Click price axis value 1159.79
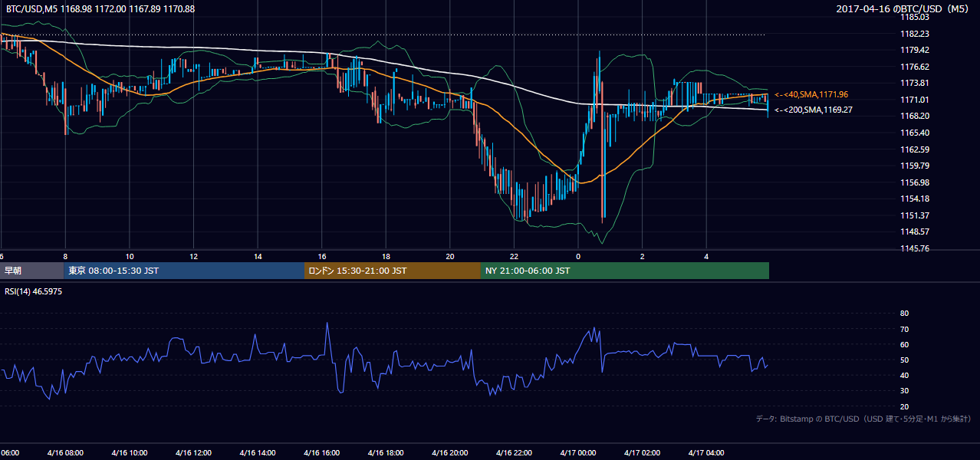 click(914, 166)
